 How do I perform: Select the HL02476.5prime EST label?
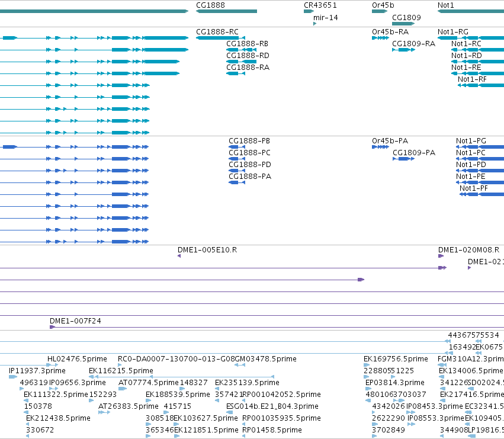77,359
